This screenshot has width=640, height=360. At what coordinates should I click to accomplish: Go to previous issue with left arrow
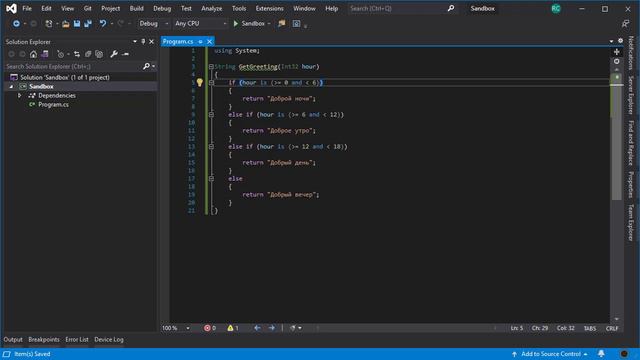point(257,328)
